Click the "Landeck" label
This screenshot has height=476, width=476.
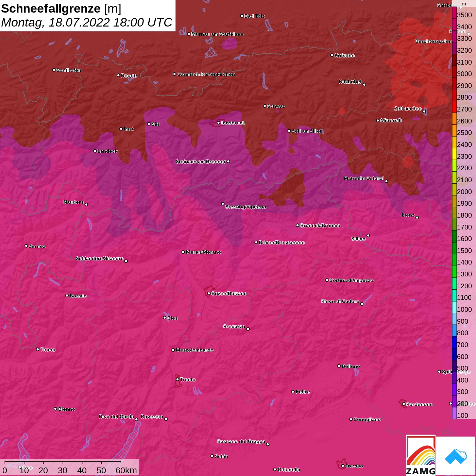point(107,151)
